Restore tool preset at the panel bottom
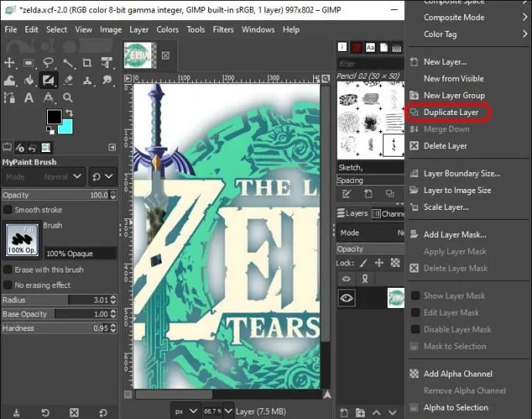 45,413
